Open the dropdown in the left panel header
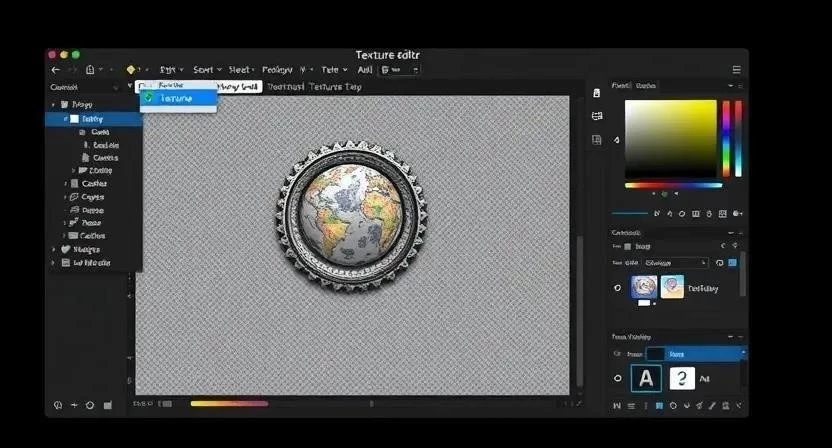Image resolution: width=832 pixels, height=448 pixels. (131, 87)
